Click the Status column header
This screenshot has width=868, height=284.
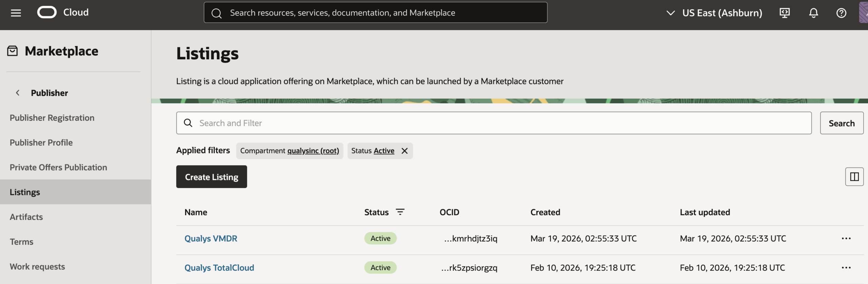[x=376, y=212]
